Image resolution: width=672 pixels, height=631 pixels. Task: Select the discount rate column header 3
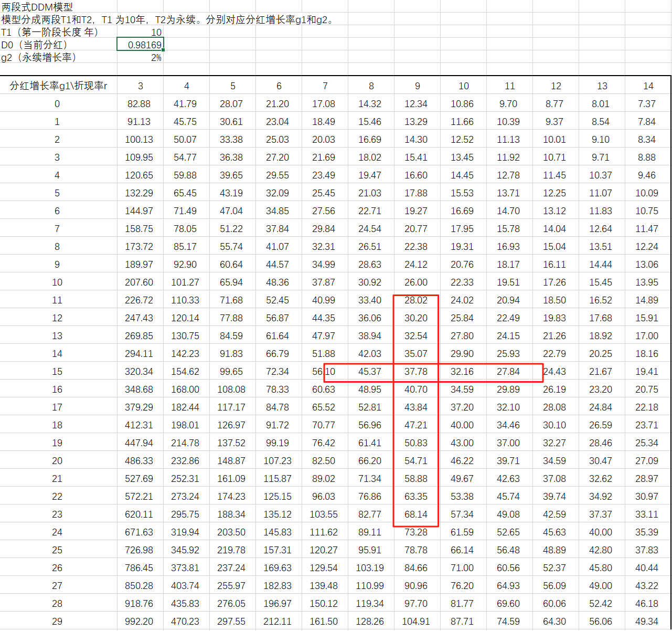pos(141,86)
